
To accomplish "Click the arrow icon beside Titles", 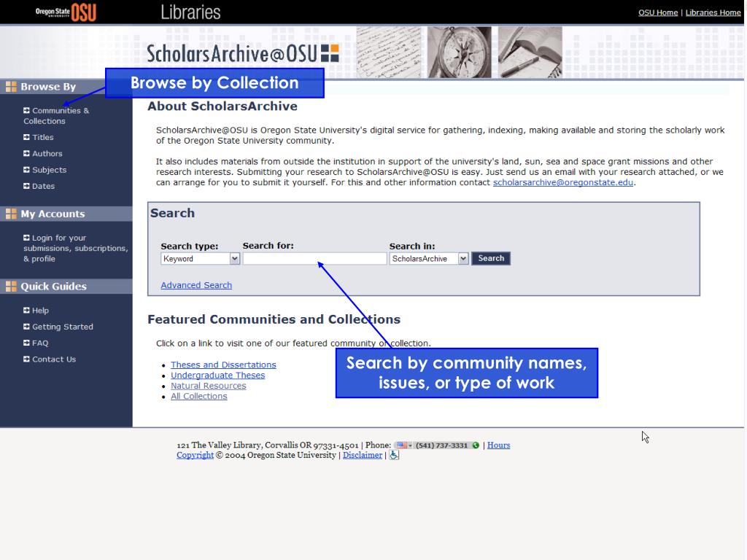I will [26, 137].
